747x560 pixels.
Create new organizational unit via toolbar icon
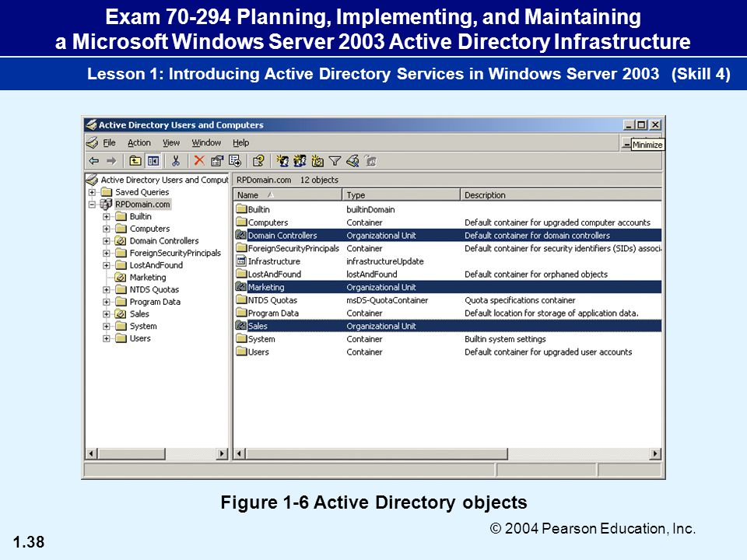click(x=317, y=161)
